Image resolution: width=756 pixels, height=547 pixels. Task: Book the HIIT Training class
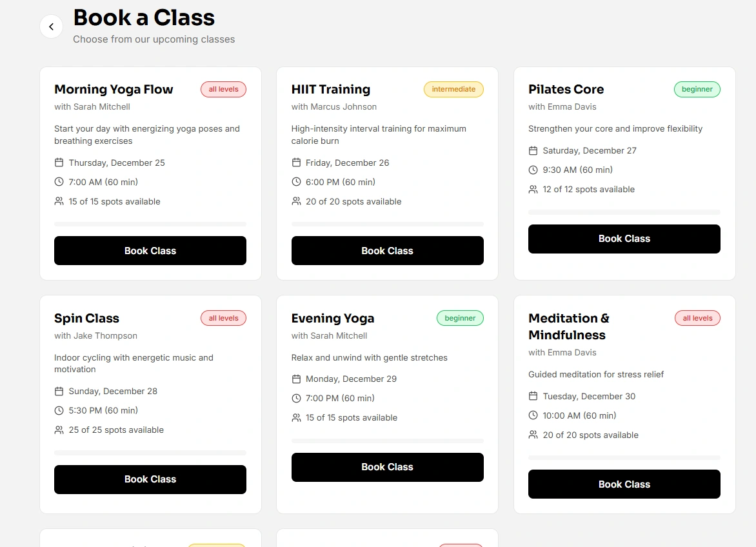tap(387, 250)
